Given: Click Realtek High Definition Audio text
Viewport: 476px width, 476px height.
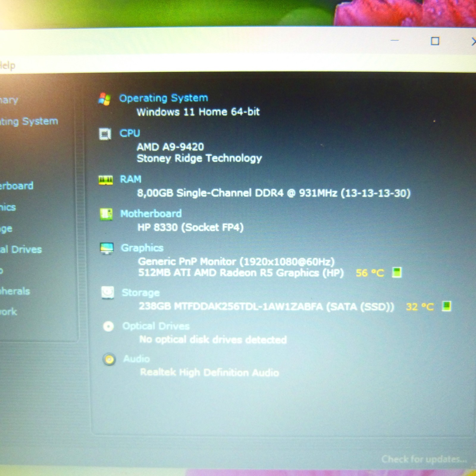Looking at the screenshot, I should pos(209,372).
